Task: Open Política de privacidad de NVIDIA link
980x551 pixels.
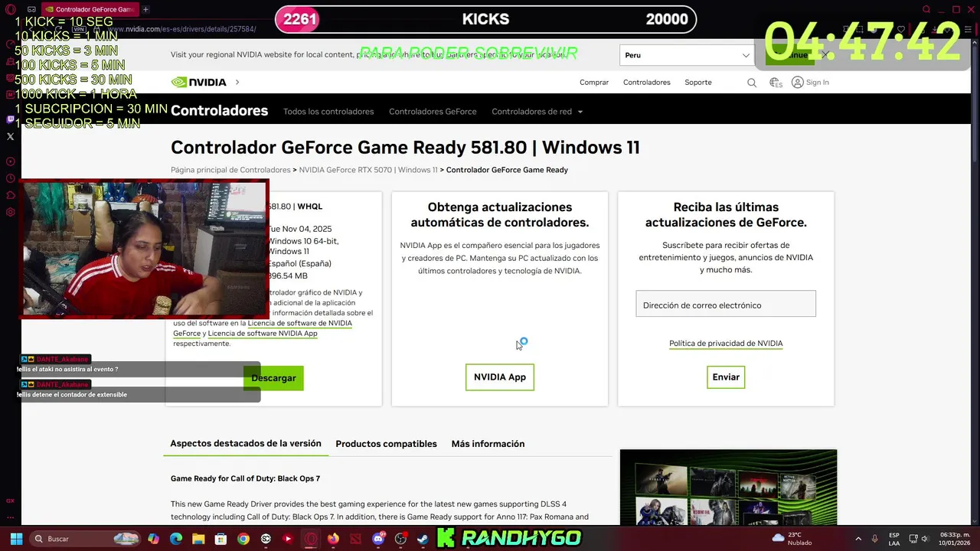Action: 726,344
